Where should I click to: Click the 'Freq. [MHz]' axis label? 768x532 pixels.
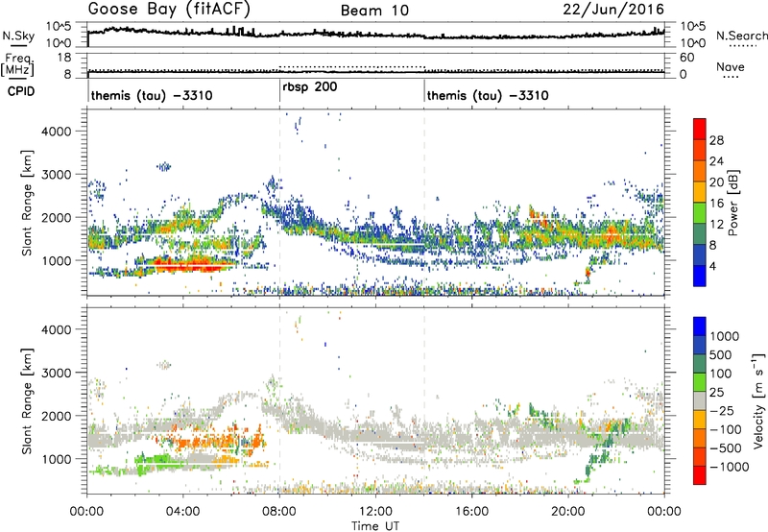(19, 65)
